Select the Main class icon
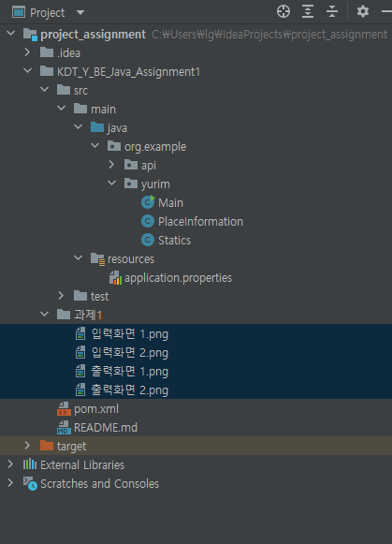Image resolution: width=392 pixels, height=544 pixels. coord(148,202)
